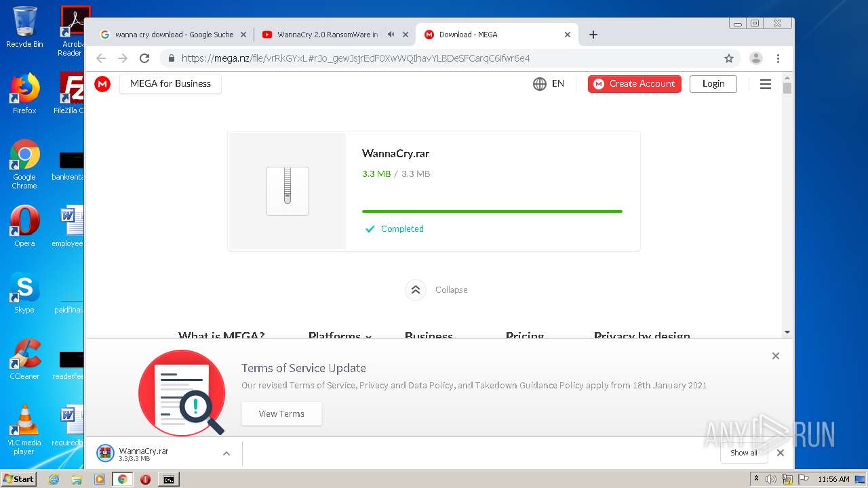Launch Opera desktop shortcut
The image size is (868, 488).
[24, 226]
